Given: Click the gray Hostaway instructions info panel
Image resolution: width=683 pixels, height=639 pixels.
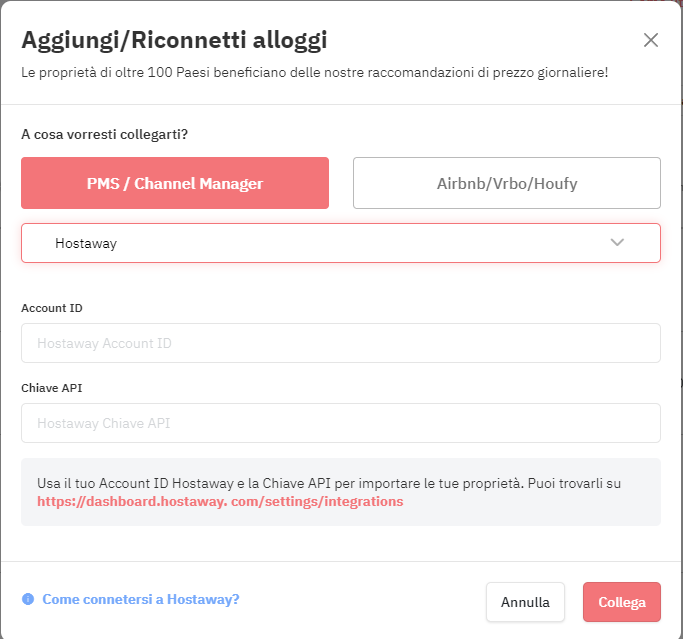Looking at the screenshot, I should point(341,492).
